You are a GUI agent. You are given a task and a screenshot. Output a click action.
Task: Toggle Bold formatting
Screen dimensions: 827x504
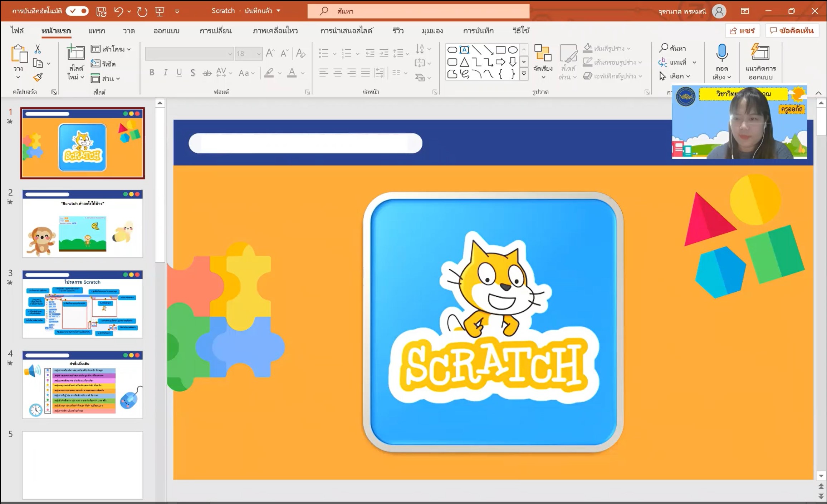(152, 73)
